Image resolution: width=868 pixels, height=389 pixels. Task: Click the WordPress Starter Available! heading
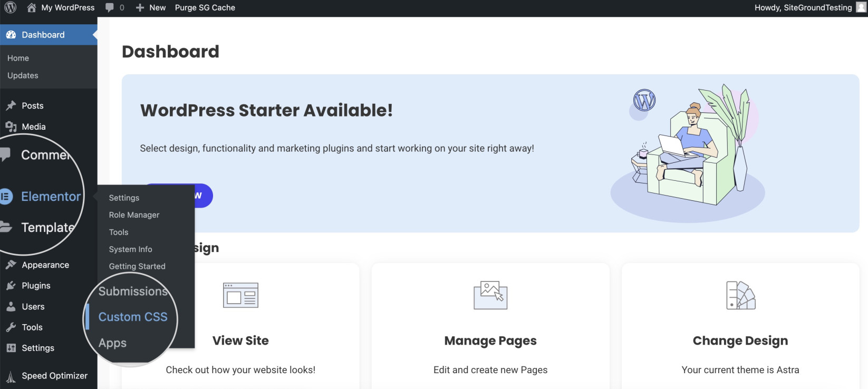pos(266,110)
